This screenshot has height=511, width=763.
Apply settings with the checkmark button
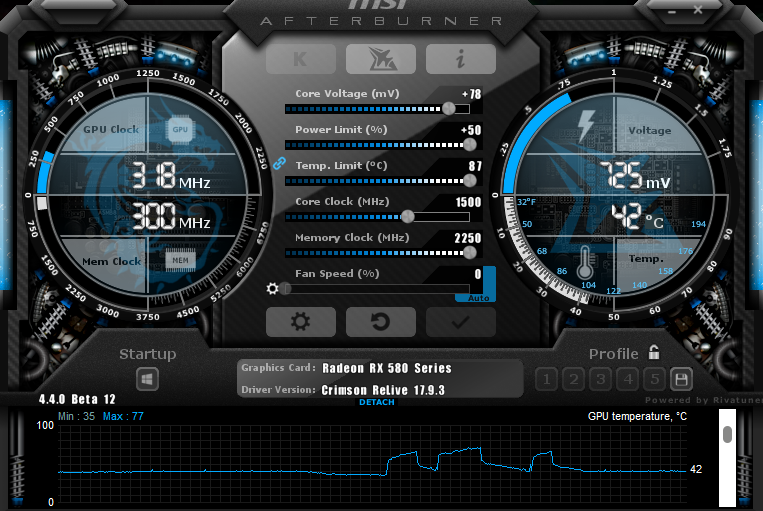[x=460, y=322]
